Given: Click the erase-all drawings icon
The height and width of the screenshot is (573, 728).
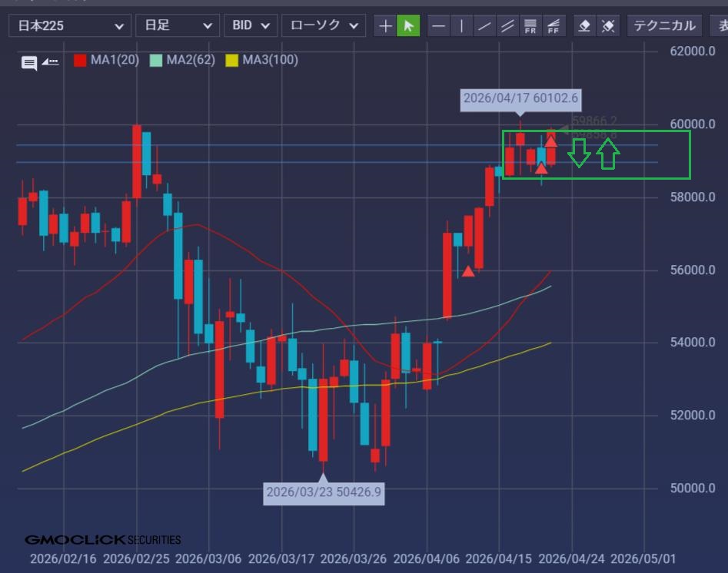Looking at the screenshot, I should coord(608,26).
